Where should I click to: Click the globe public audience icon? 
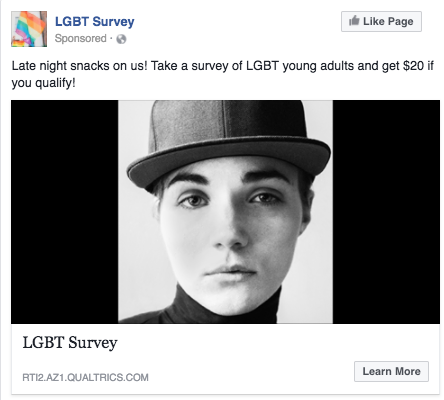(121, 39)
